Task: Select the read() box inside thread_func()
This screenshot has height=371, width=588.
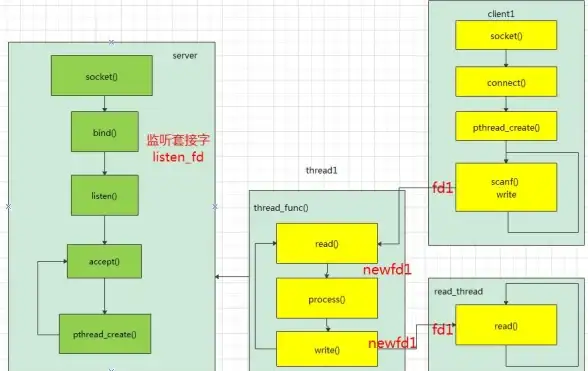Action: pos(327,243)
